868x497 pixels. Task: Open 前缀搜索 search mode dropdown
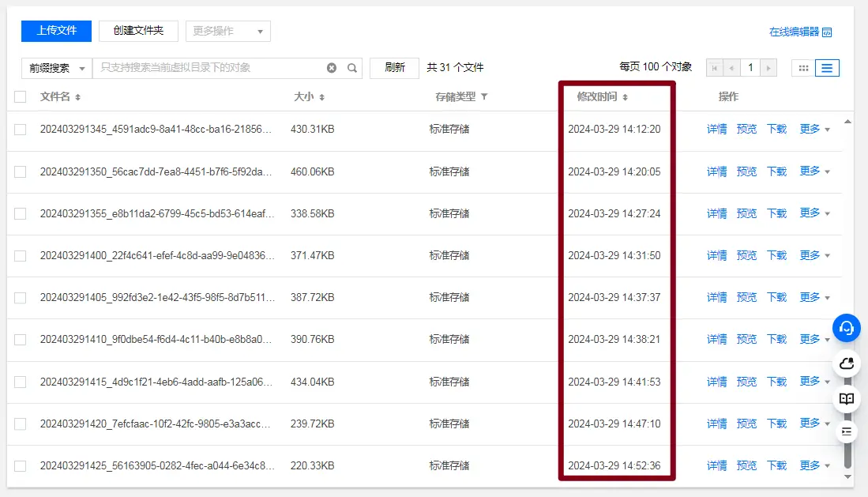click(56, 68)
